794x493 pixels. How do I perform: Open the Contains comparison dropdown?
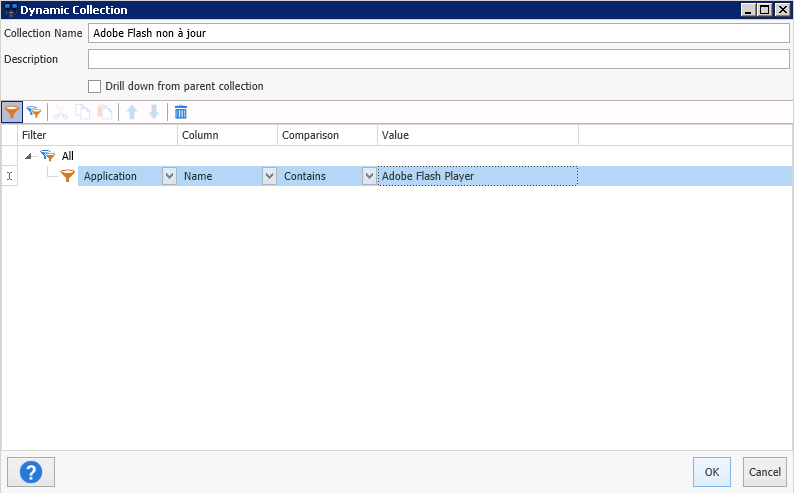tap(369, 176)
